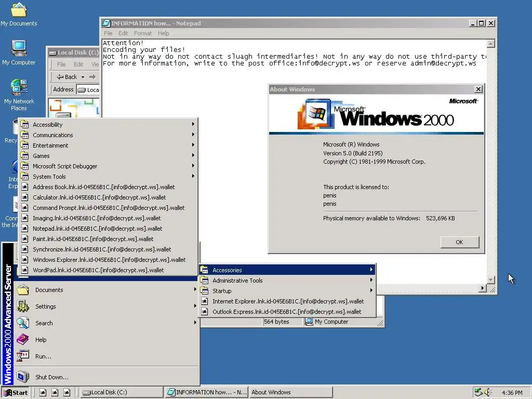Click the encrypted Windows Explorer.lnk wallet entry
This screenshot has height=399, width=532.
pyautogui.click(x=108, y=260)
